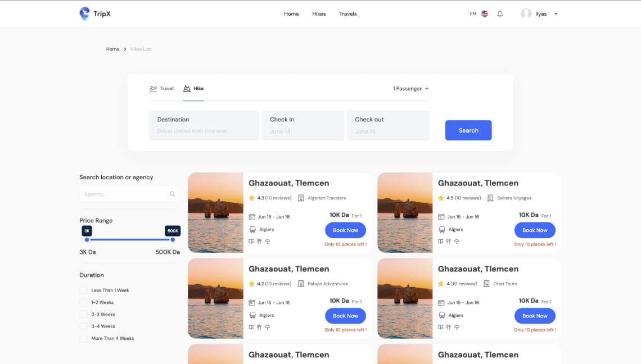
Task: Check the 3-4 Weeks duration option
Action: (83, 326)
